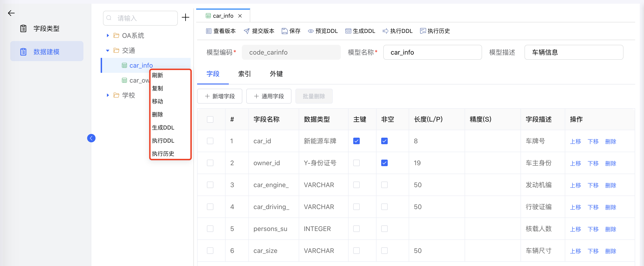Collapse the 交通 folder

108,50
